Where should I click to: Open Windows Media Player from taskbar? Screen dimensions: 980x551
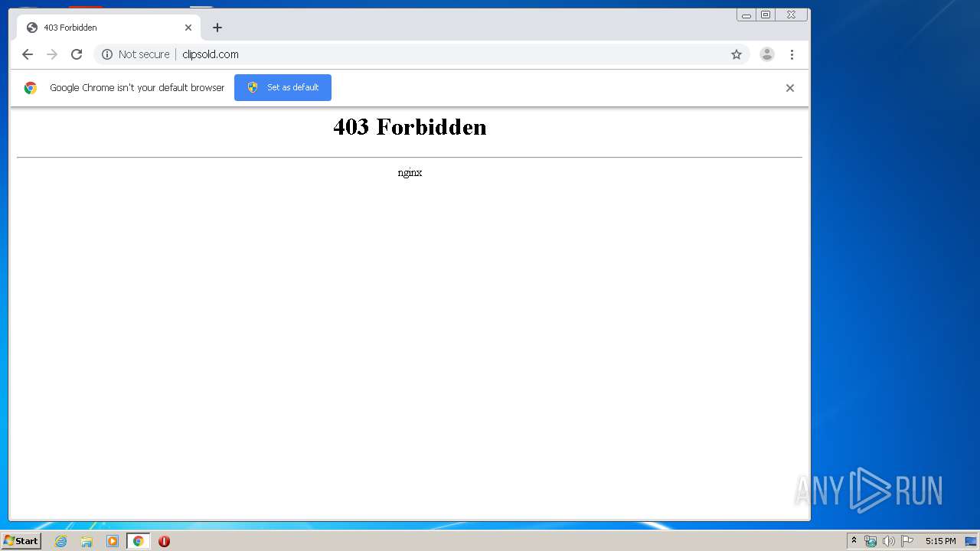[x=113, y=541]
